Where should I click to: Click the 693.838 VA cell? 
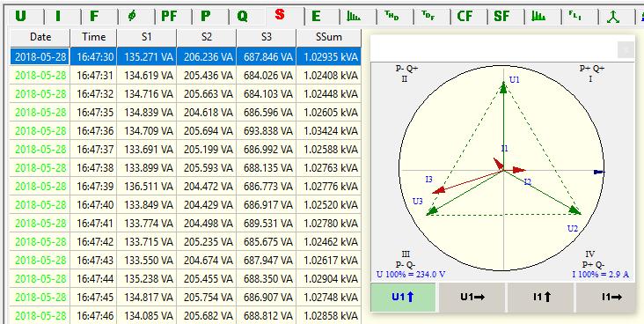pos(267,131)
